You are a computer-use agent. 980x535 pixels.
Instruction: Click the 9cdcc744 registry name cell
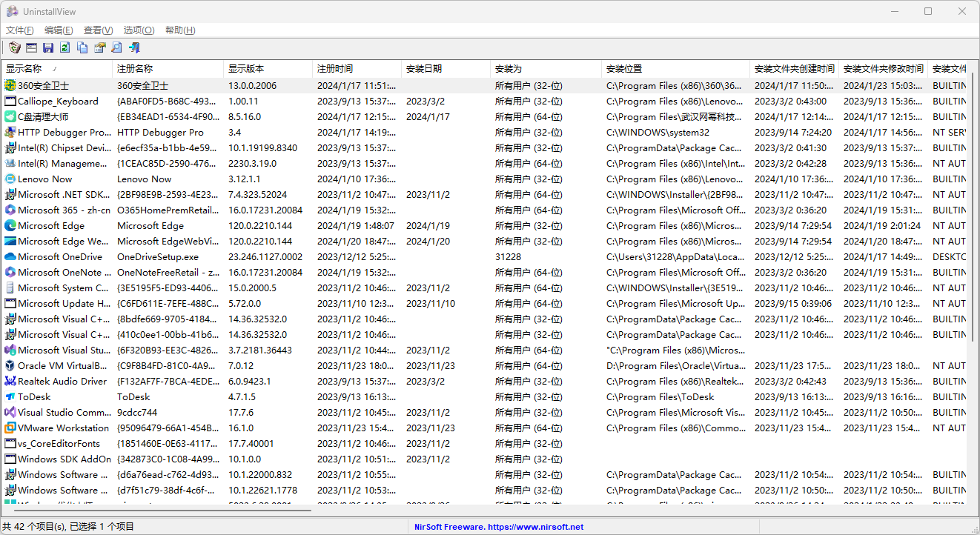[x=137, y=413]
